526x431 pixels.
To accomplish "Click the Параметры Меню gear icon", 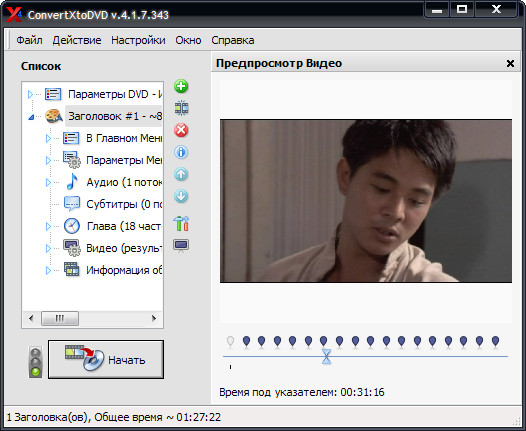I will [72, 160].
